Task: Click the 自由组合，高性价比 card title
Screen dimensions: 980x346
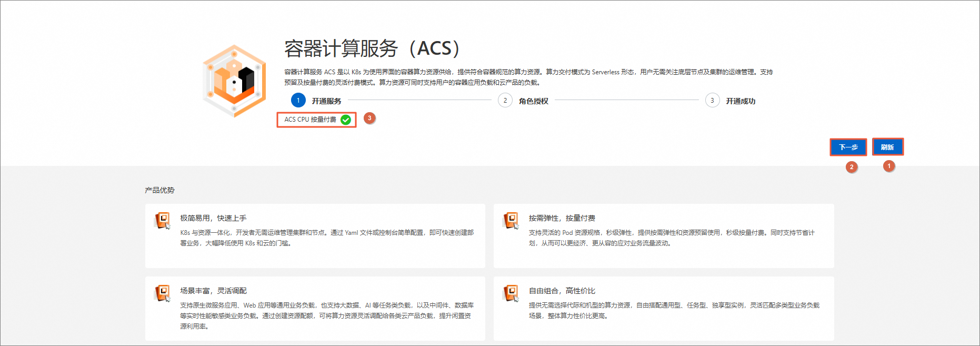Action: [x=562, y=291]
